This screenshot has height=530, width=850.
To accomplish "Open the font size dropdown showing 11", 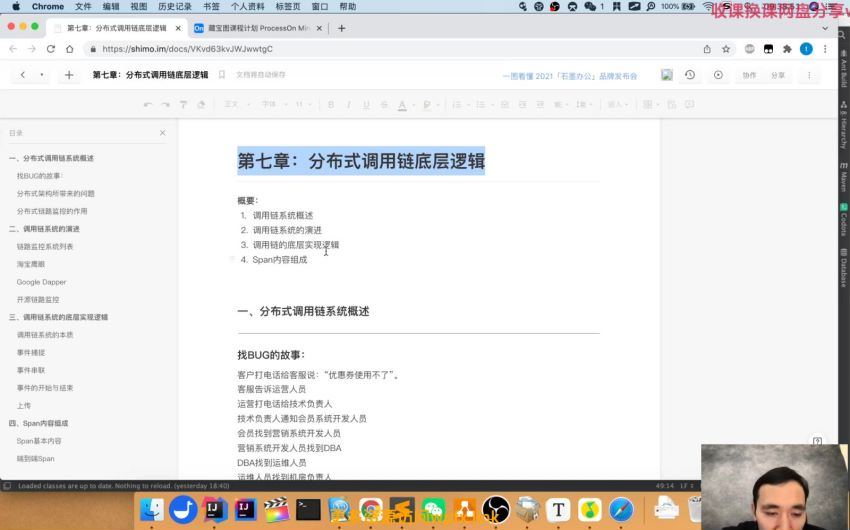I will [x=304, y=105].
